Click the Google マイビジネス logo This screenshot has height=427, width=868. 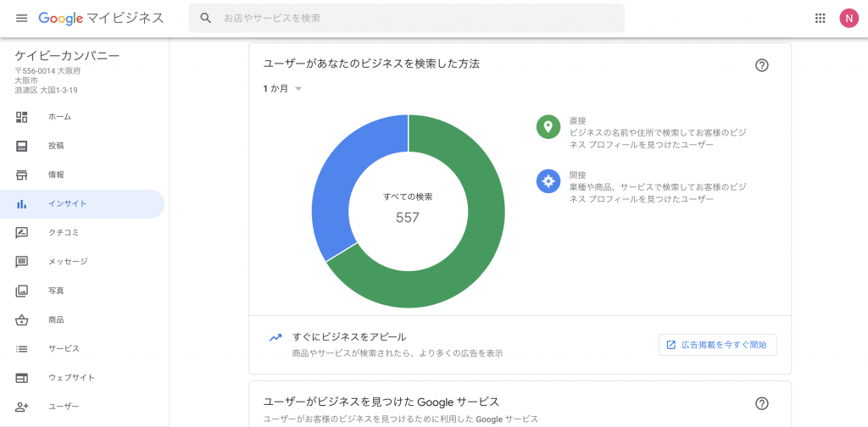coord(102,19)
